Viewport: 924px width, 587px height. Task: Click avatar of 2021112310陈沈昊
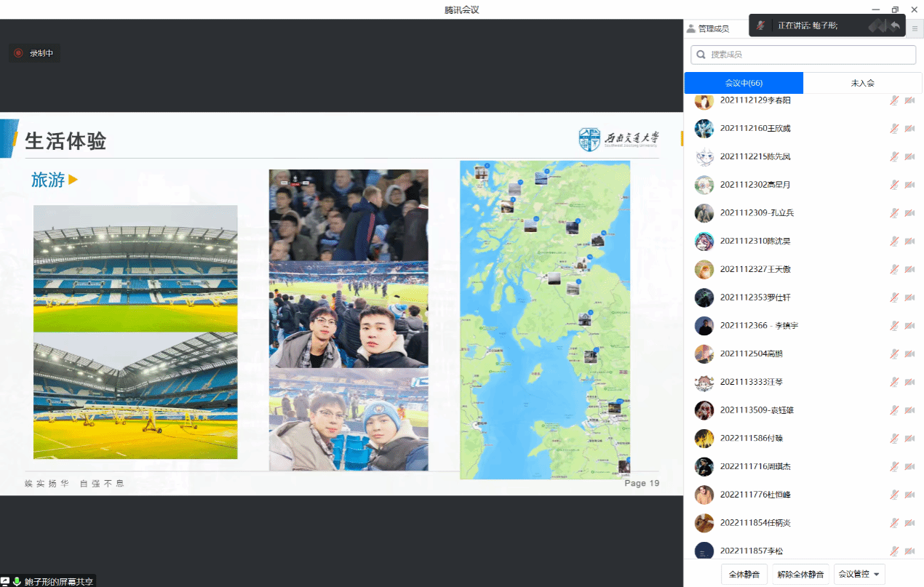(x=704, y=241)
